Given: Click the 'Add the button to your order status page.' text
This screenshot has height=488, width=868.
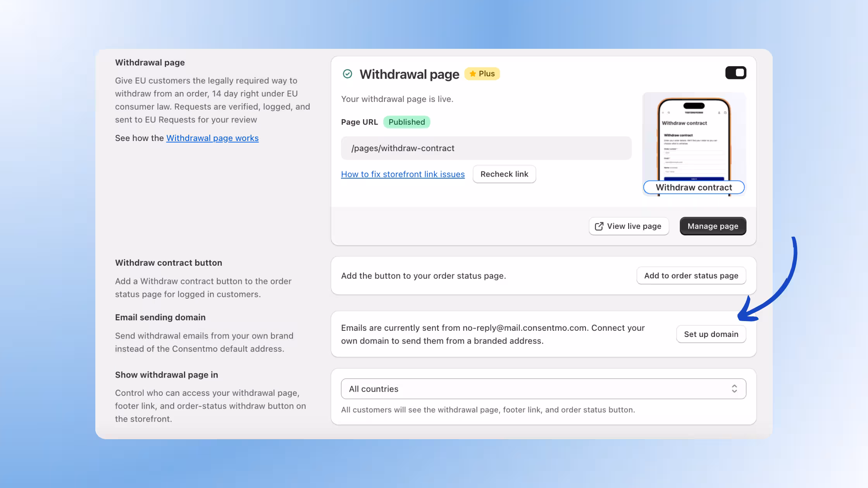Looking at the screenshot, I should point(424,276).
